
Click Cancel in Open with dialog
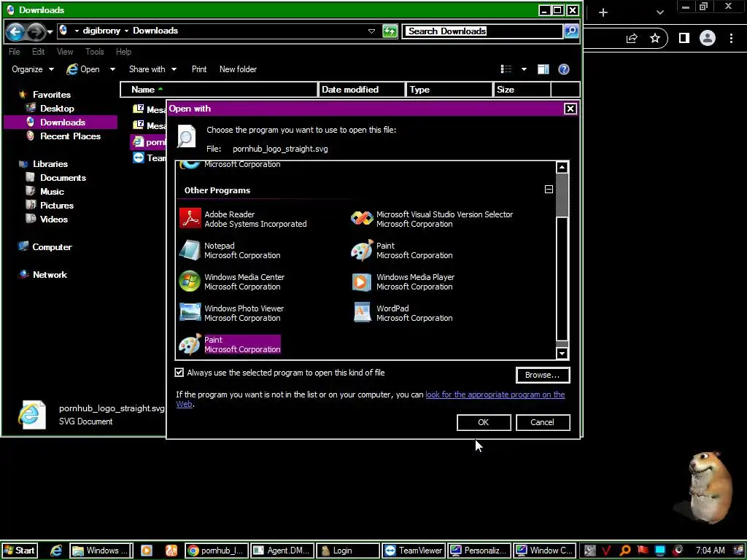(x=543, y=422)
